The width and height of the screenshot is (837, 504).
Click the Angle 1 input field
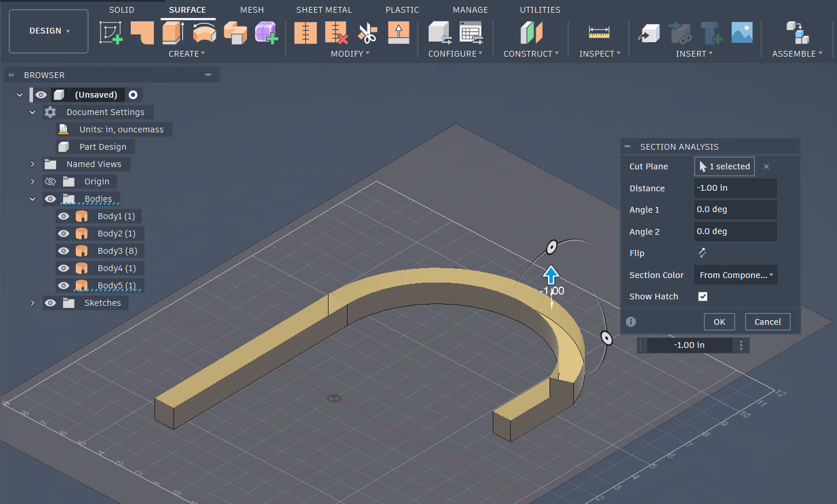tap(735, 209)
